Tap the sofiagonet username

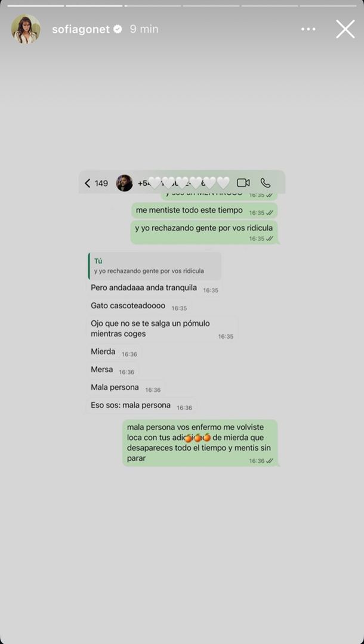coord(81,29)
